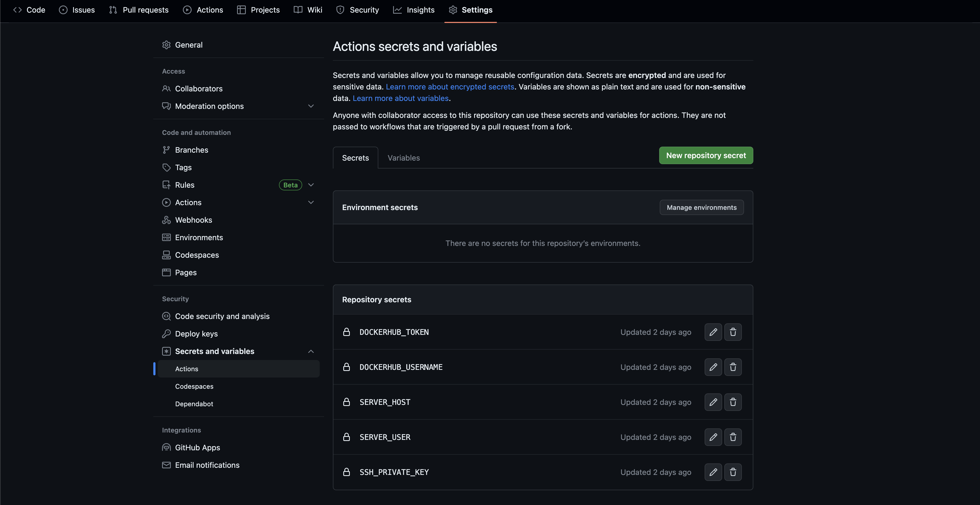The image size is (980, 505).
Task: Expand the Moderation options section
Action: [x=311, y=106]
